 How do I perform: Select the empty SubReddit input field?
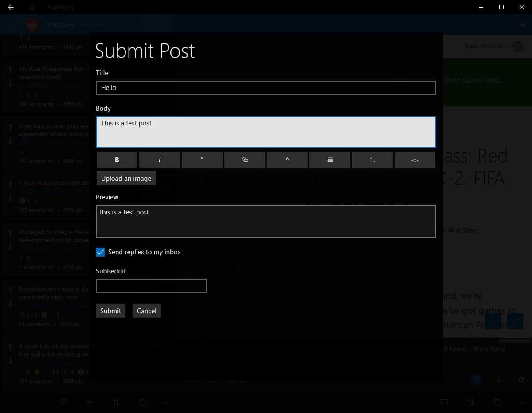click(x=151, y=286)
